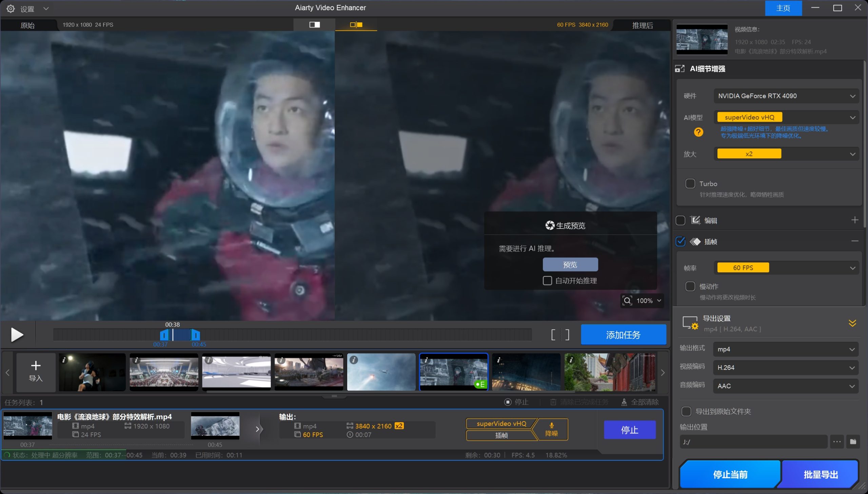Set range end with the right bracket icon
Image resolution: width=868 pixels, height=494 pixels.
click(x=567, y=335)
